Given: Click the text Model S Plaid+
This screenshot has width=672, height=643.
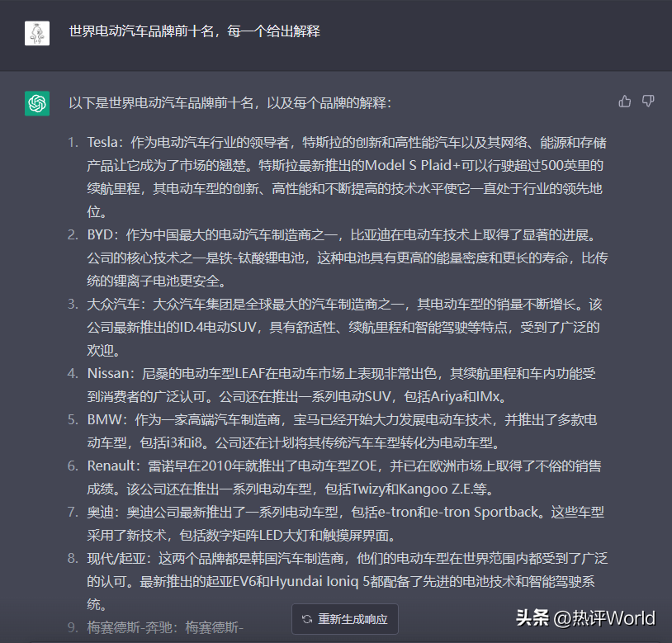Looking at the screenshot, I should click(412, 165).
